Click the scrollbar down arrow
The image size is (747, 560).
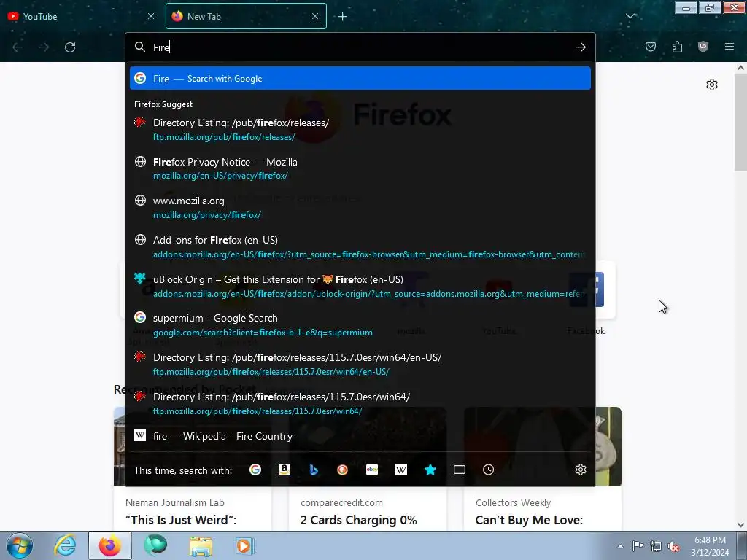[740, 525]
